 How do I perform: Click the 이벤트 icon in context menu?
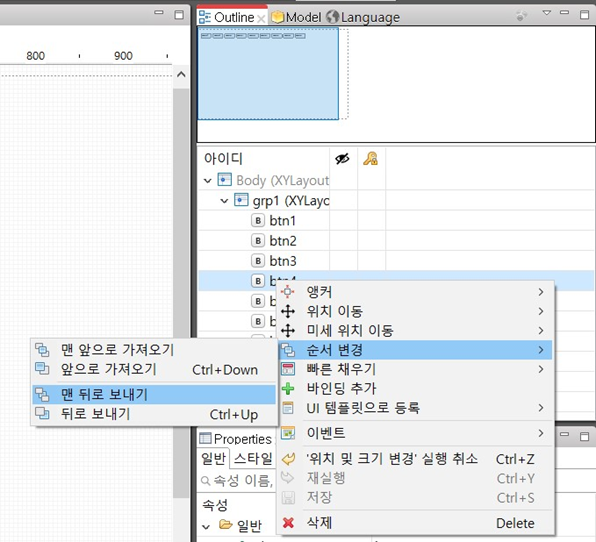288,433
